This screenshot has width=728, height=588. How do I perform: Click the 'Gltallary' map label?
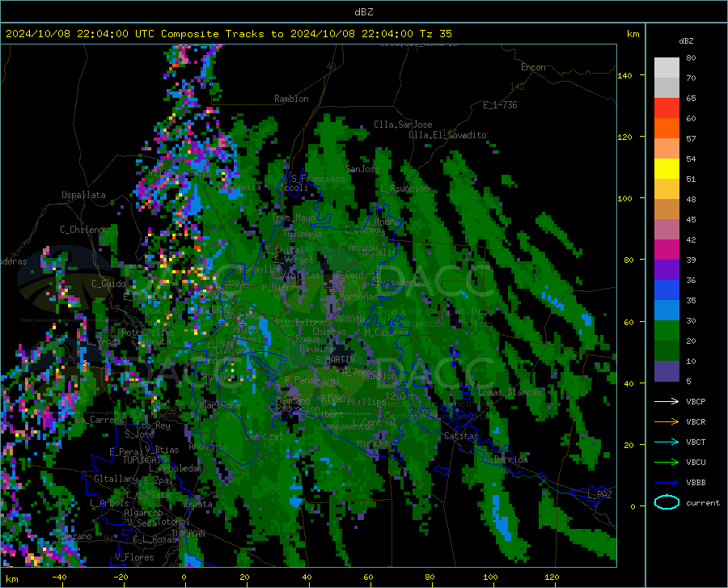click(x=116, y=479)
